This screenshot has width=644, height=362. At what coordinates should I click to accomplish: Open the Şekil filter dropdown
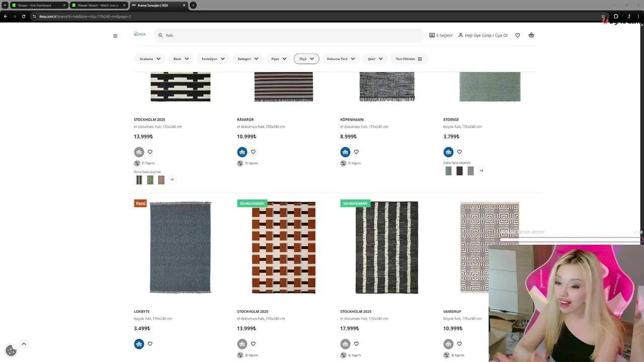(x=375, y=59)
